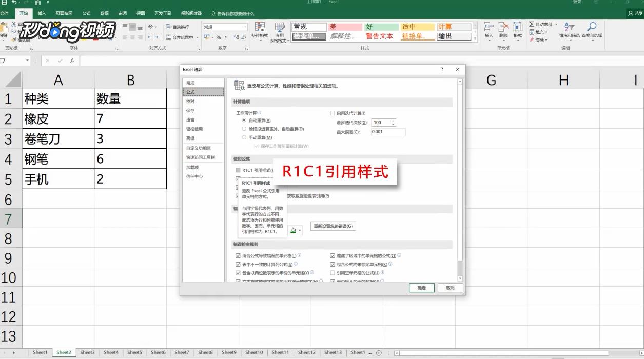The image size is (644, 359).
Task: Click the Cancel X icon in formula bar
Action: [x=48, y=61]
